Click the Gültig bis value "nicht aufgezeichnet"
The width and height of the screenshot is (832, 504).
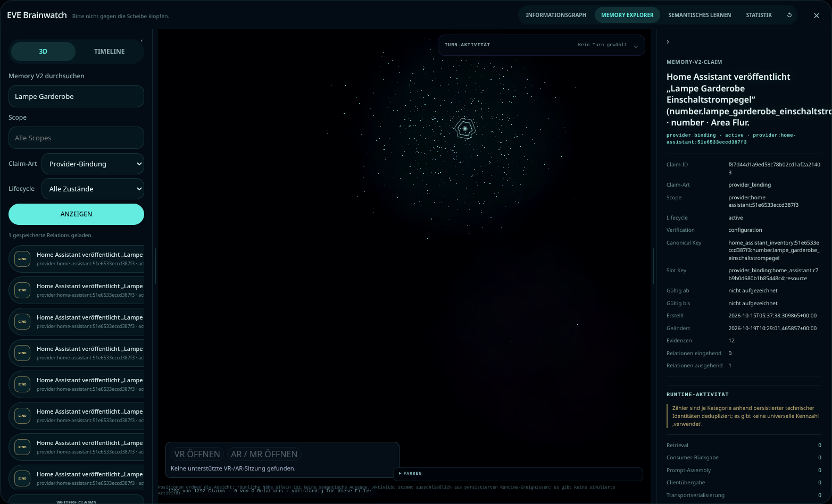pos(753,304)
